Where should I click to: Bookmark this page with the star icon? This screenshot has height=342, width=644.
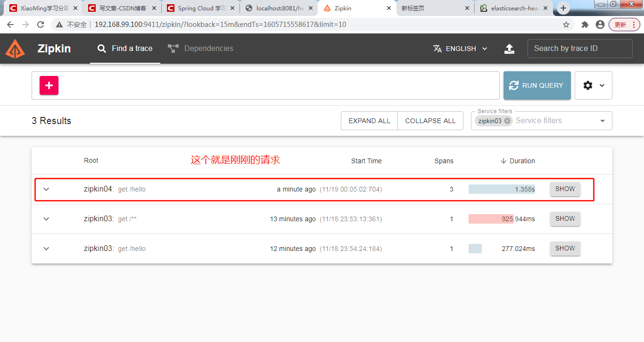(566, 25)
